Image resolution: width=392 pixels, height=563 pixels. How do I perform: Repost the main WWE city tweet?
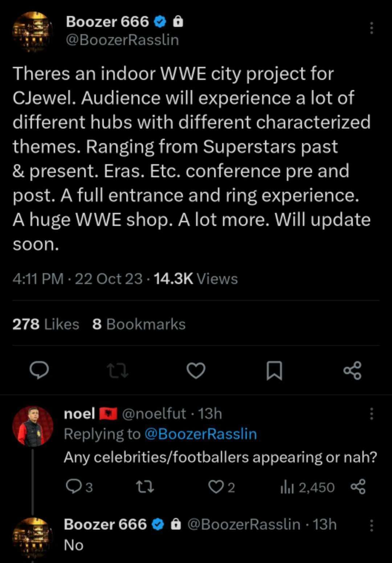[118, 370]
